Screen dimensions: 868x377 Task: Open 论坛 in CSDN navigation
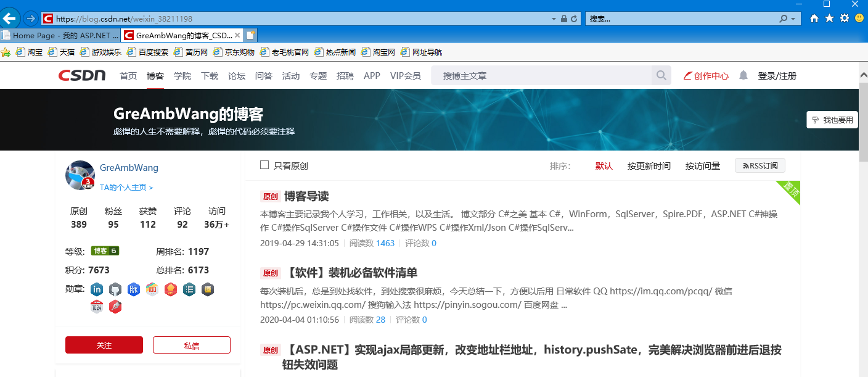(x=237, y=76)
